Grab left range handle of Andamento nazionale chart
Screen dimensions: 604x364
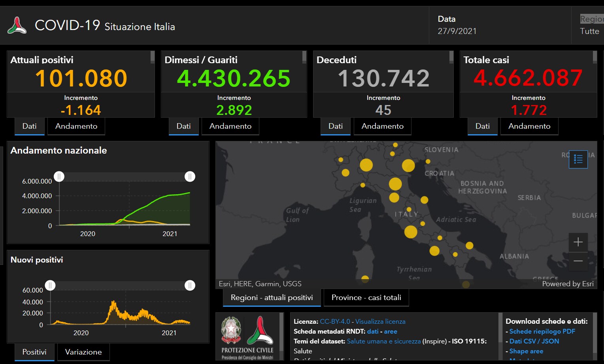[x=59, y=176]
